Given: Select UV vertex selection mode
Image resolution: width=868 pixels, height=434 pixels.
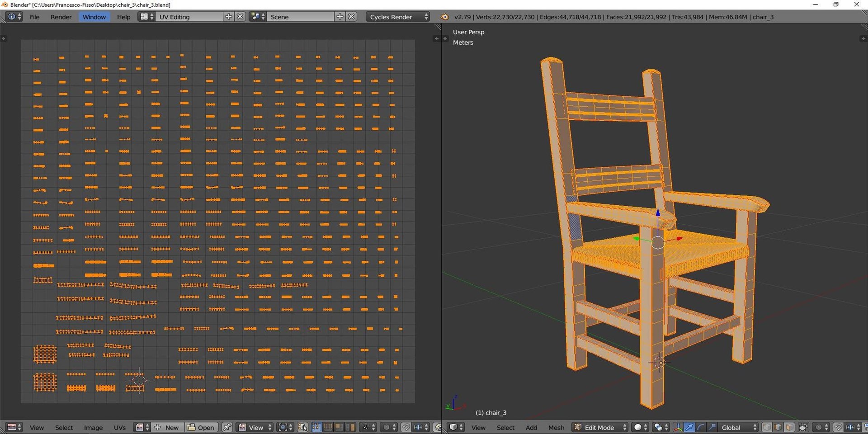Looking at the screenshot, I should click(316, 427).
